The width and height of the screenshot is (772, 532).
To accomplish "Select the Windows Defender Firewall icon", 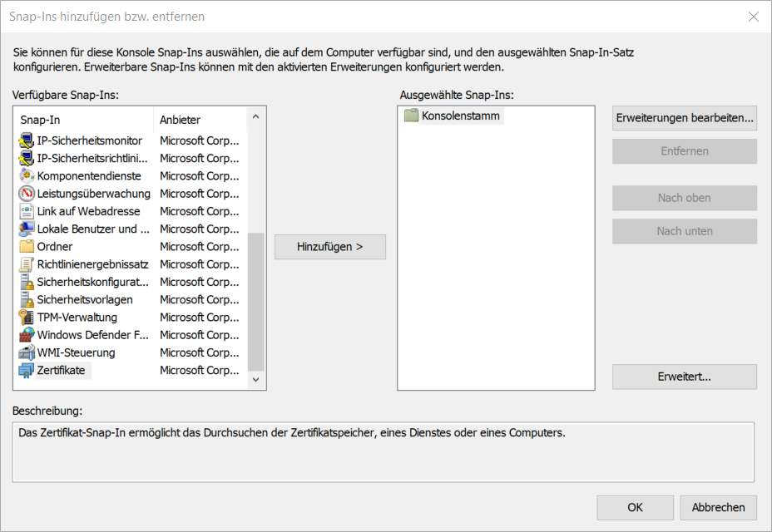I will [28, 334].
